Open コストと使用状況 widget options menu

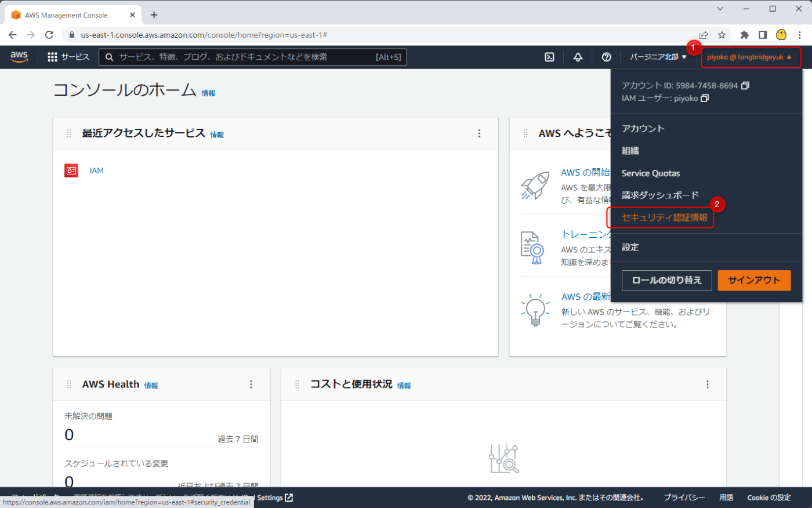pyautogui.click(x=708, y=384)
